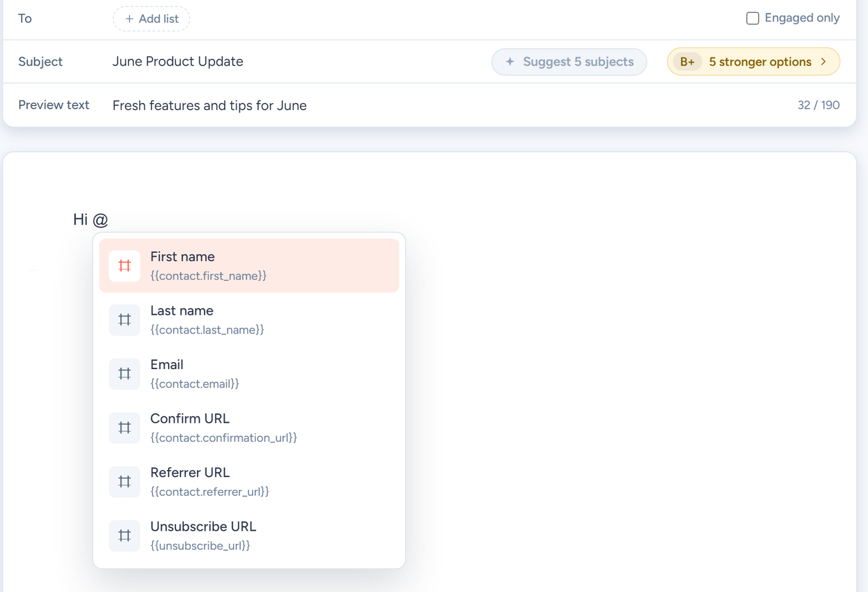Click the {{contact.email}} placeholder text
This screenshot has width=868, height=592.
coord(195,384)
